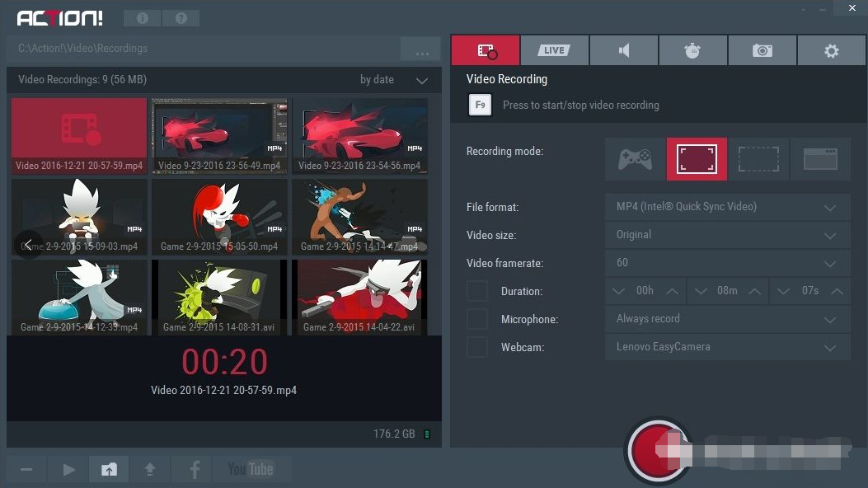Select thumbnail Game 2-9-2015 14-04-22.avi
The image size is (868, 488).
click(360, 298)
